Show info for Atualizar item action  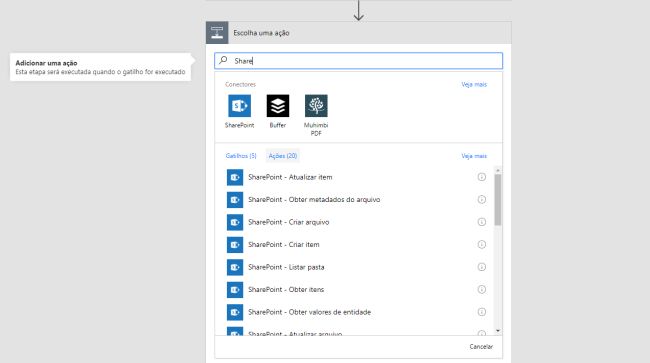[x=481, y=177]
